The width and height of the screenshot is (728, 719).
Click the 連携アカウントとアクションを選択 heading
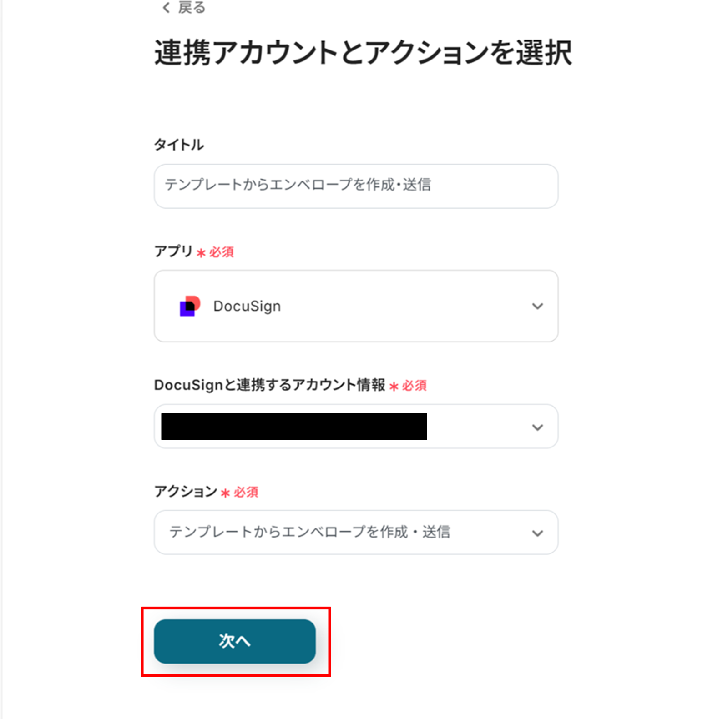point(363,53)
